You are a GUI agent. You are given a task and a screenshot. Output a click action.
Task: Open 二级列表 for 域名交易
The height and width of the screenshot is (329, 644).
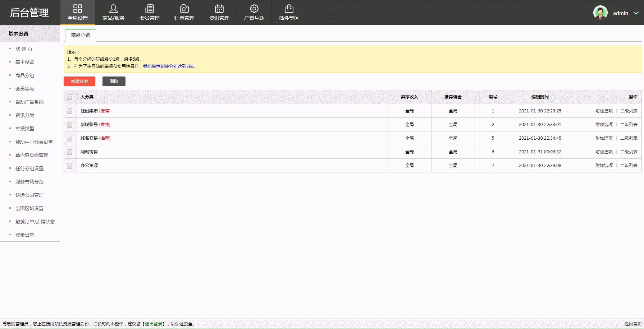(629, 138)
